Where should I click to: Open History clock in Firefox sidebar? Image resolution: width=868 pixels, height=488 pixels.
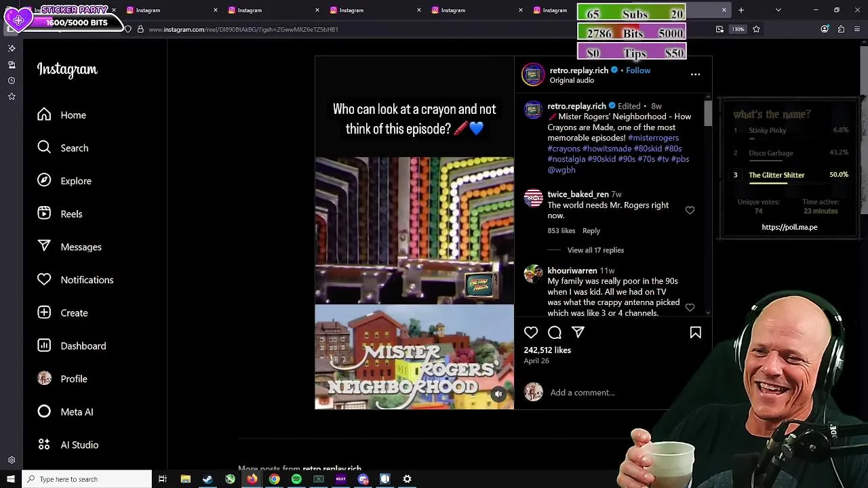pos(12,81)
